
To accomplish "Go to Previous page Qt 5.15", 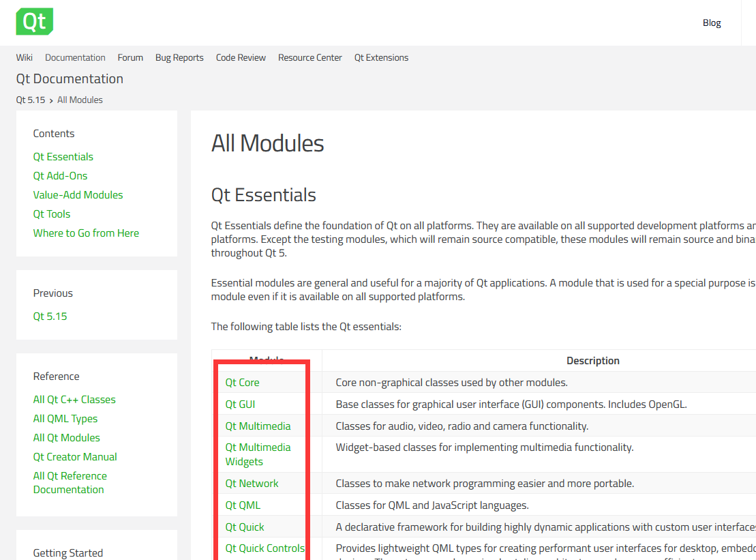I will (x=50, y=316).
